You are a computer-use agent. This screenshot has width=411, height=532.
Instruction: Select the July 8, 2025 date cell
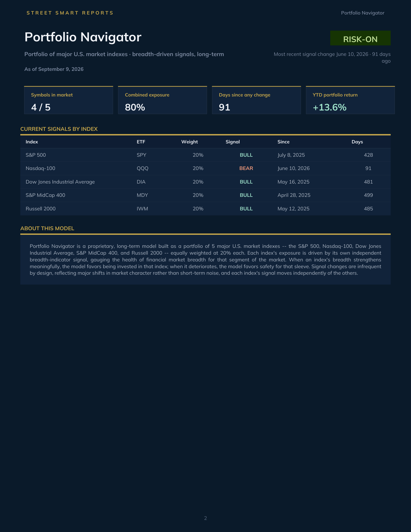pyautogui.click(x=291, y=155)
